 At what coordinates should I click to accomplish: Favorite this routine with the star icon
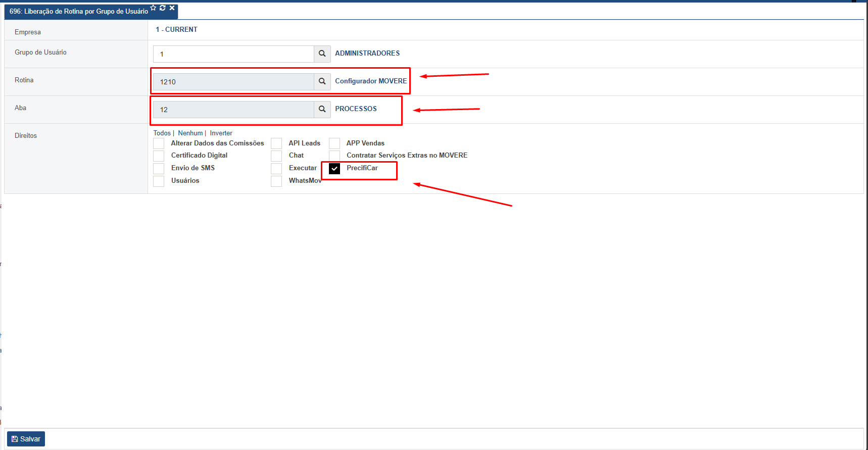[154, 8]
